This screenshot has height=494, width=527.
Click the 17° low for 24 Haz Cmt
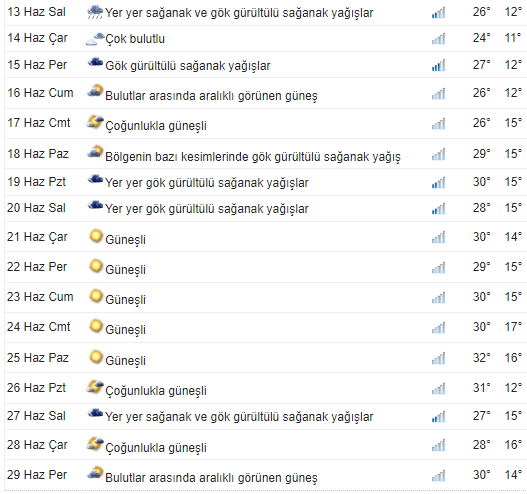pos(513,327)
